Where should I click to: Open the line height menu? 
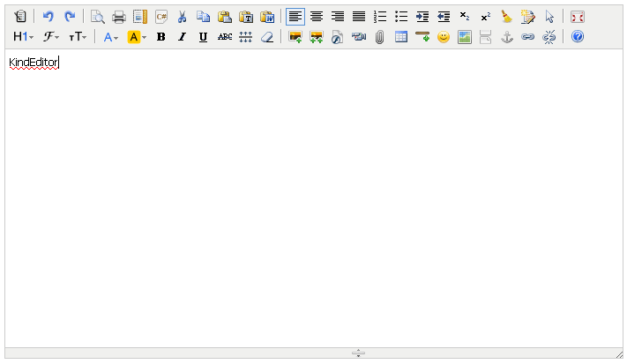click(246, 37)
